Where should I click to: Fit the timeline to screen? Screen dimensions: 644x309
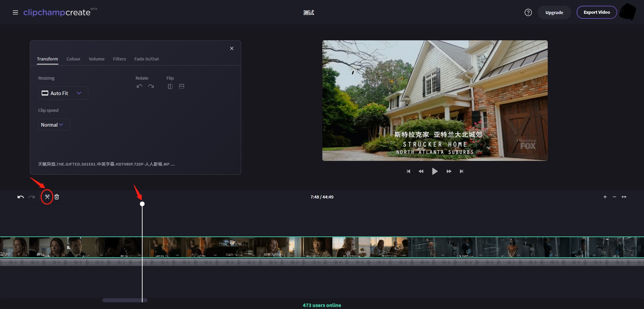[x=624, y=197]
